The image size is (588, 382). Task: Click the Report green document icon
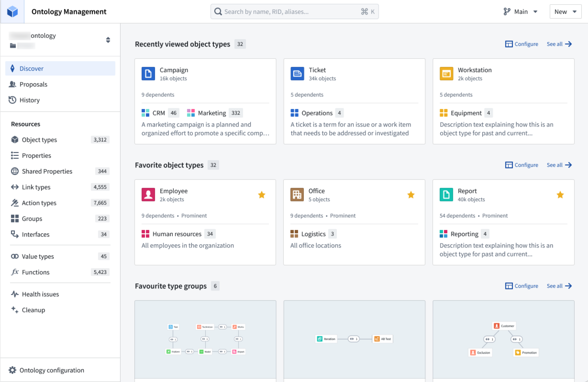tap(446, 195)
